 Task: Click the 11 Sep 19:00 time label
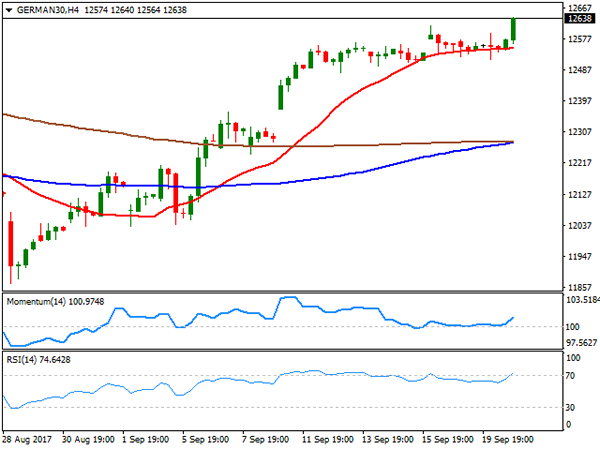[x=328, y=439]
